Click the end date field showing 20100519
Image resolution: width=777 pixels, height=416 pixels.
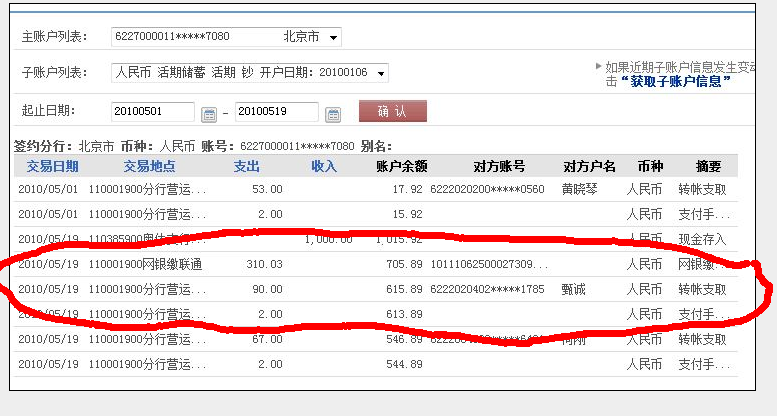(x=276, y=112)
